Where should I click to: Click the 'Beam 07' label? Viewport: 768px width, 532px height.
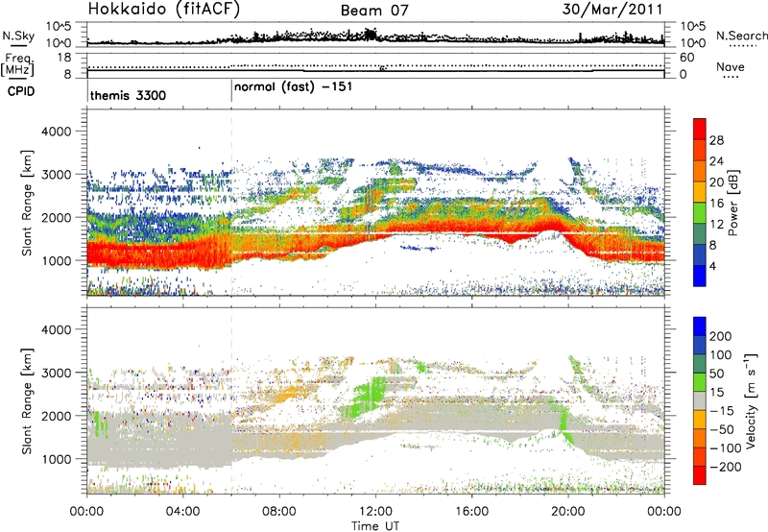pos(374,11)
